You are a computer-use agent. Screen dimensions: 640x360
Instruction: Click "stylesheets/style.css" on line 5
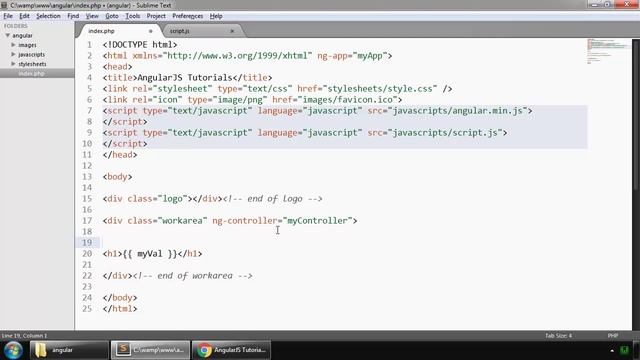(x=380, y=89)
